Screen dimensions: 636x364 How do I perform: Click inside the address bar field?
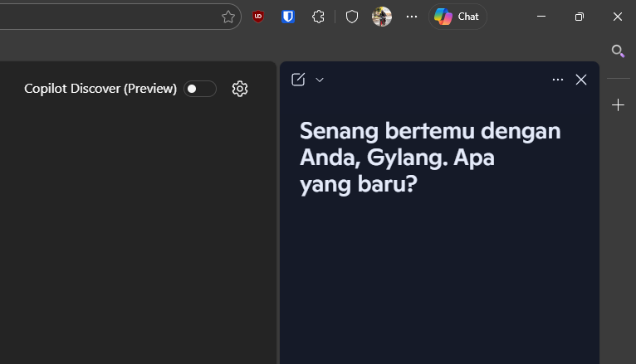click(108, 17)
